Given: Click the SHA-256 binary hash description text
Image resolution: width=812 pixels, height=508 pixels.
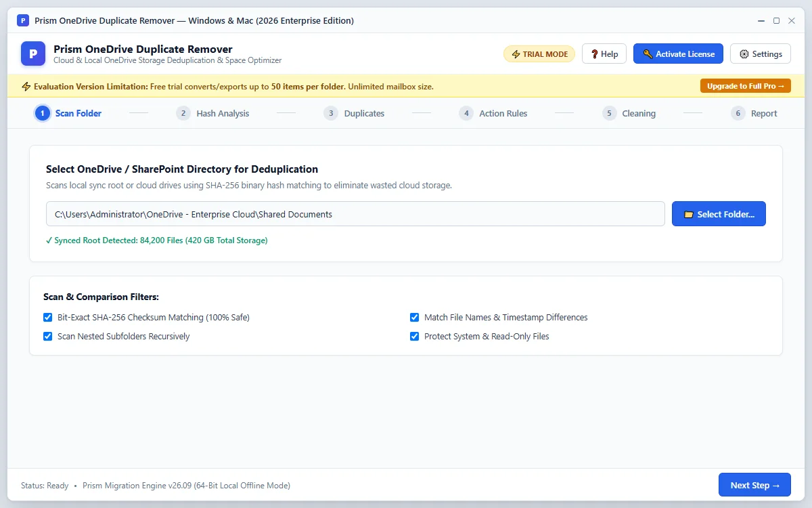Looking at the screenshot, I should click(248, 185).
